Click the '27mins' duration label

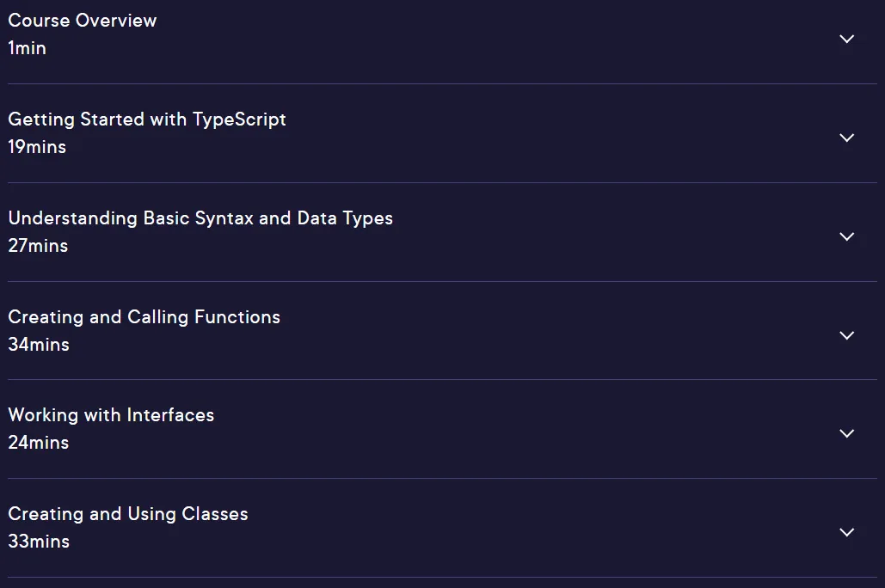click(x=38, y=246)
